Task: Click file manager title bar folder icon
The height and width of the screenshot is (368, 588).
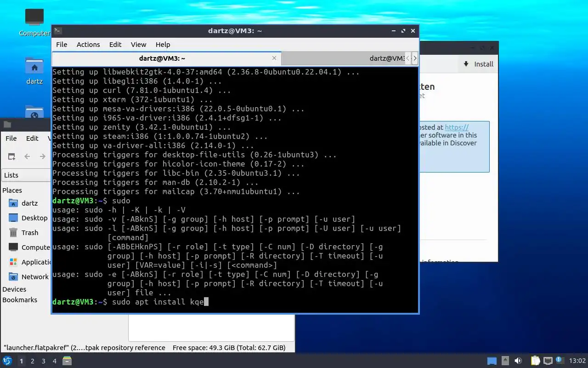Action: point(7,124)
